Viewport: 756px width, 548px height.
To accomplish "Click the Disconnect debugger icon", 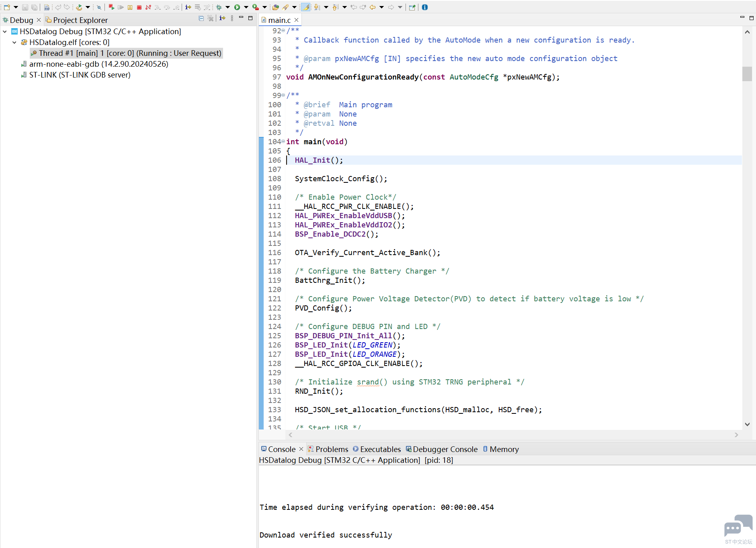I will (148, 7).
